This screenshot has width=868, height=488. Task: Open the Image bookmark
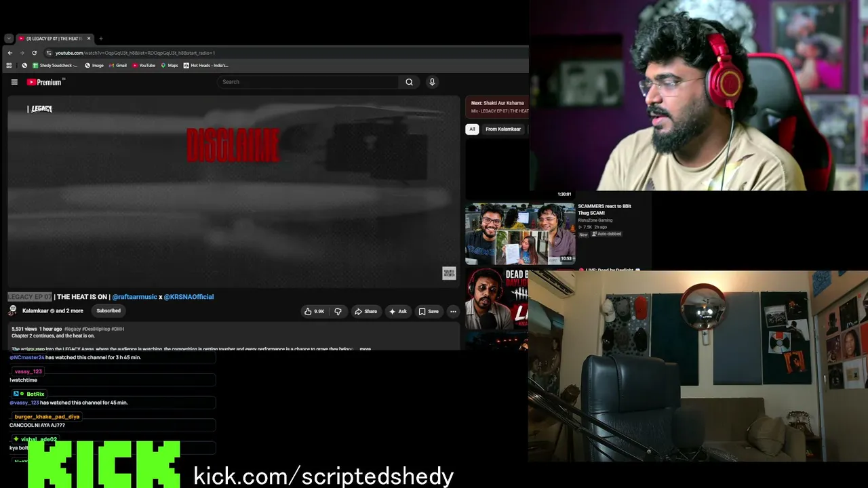pos(94,66)
